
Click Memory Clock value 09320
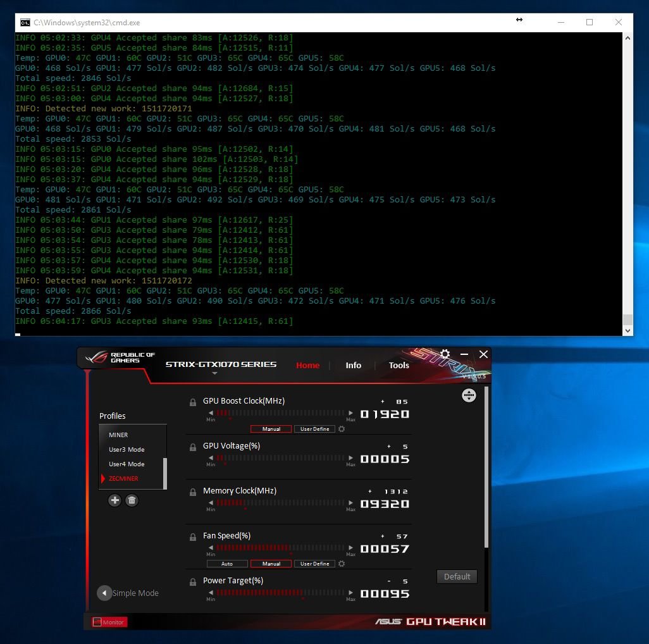coord(385,504)
